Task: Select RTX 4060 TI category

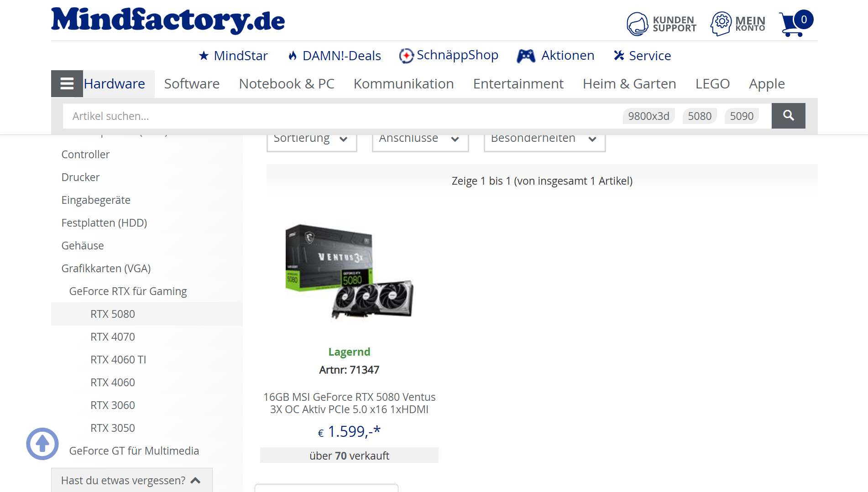Action: click(118, 359)
